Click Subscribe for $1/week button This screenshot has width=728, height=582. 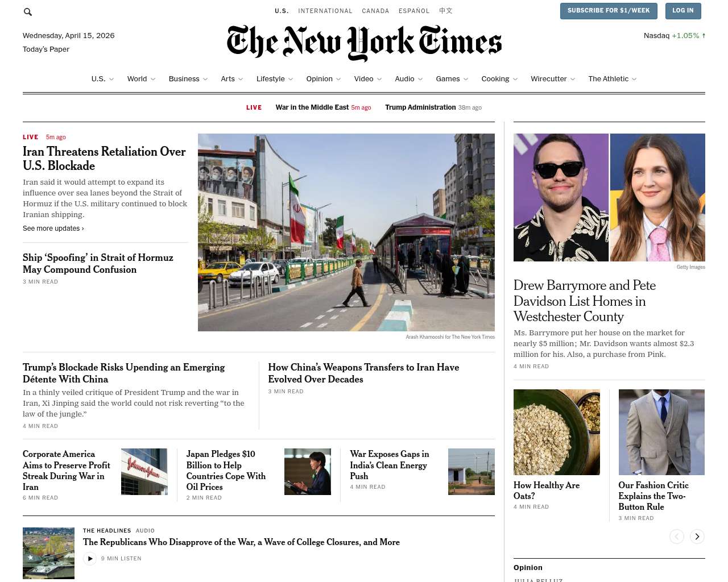point(608,11)
